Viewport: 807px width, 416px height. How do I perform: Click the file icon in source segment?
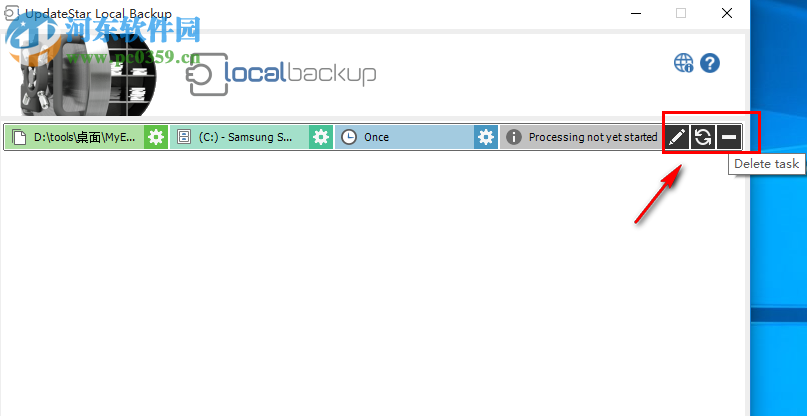click(x=19, y=137)
